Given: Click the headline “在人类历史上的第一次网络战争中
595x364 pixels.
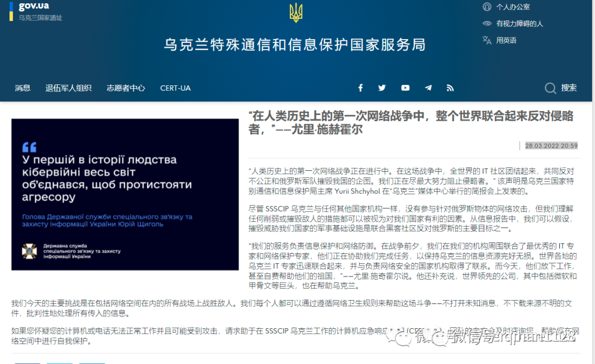Looking at the screenshot, I should pos(411,122).
